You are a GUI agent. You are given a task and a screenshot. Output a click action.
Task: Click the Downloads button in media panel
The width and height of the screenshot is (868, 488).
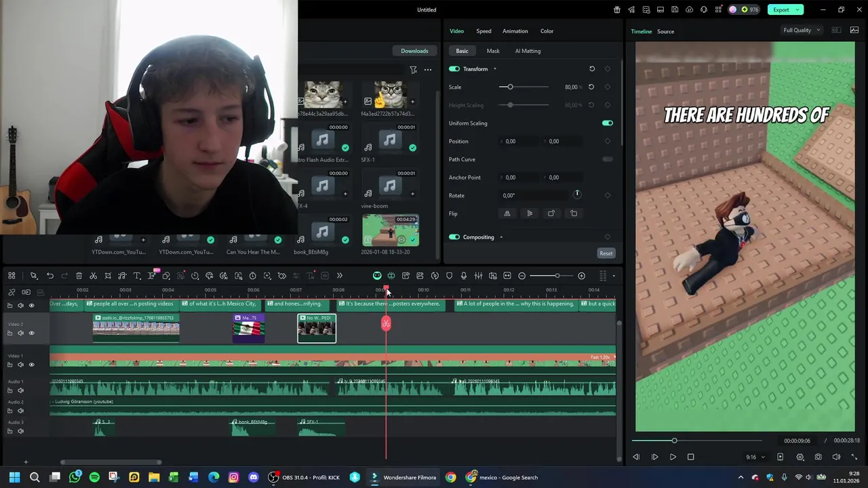point(414,51)
